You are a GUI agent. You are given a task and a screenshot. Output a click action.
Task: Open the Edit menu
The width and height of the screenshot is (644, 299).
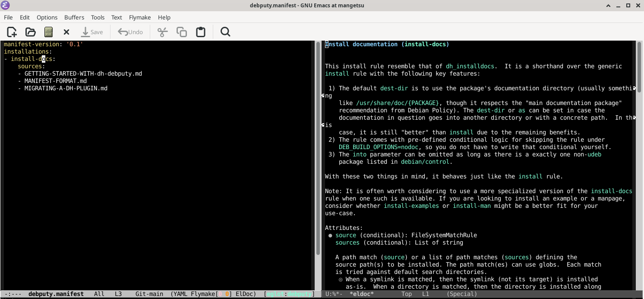click(25, 17)
